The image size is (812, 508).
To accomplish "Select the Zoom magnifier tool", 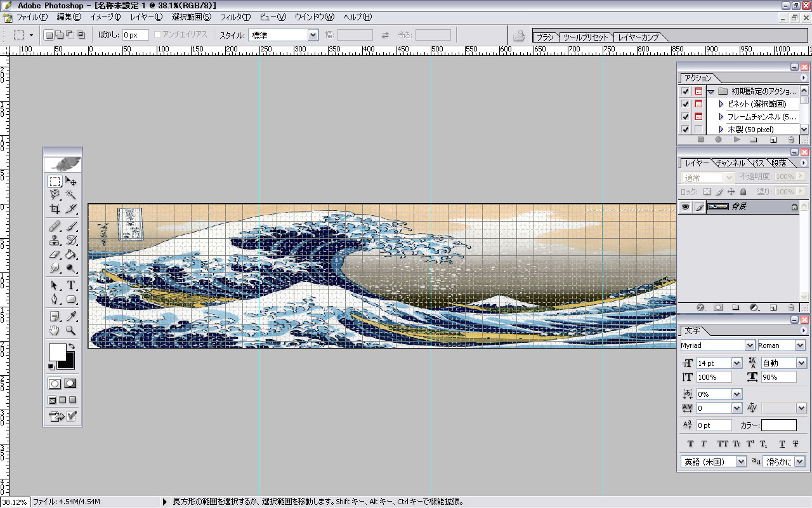I will tap(71, 330).
